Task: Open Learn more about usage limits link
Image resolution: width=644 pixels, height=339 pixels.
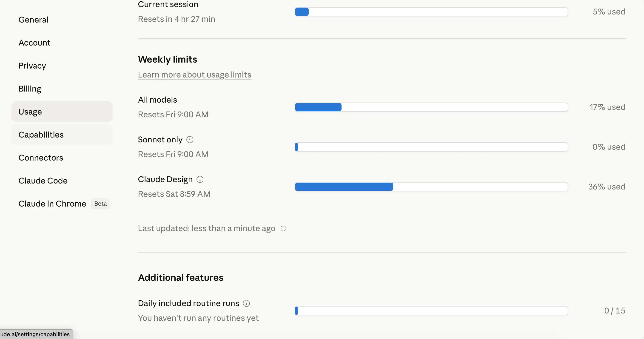Action: tap(194, 75)
